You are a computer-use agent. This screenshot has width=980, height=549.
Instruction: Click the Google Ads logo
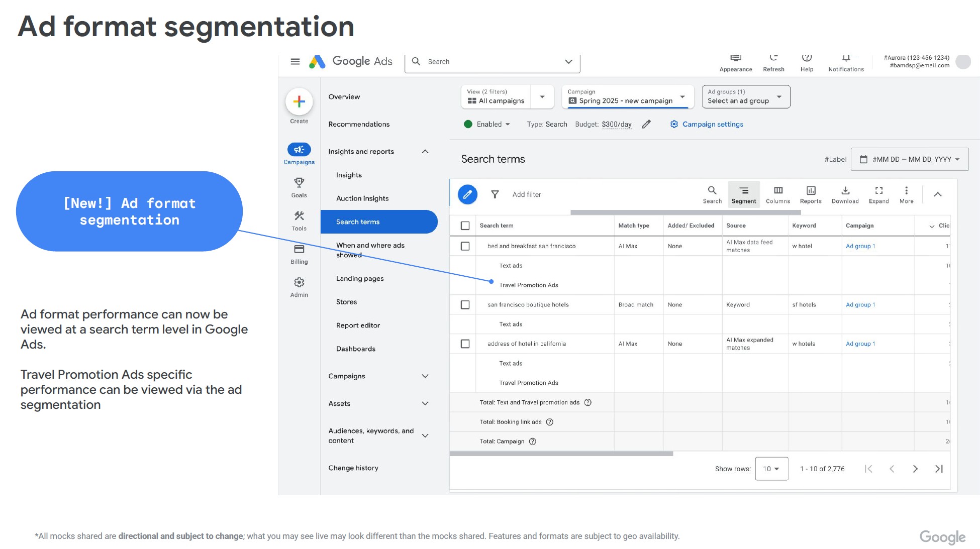pos(350,61)
